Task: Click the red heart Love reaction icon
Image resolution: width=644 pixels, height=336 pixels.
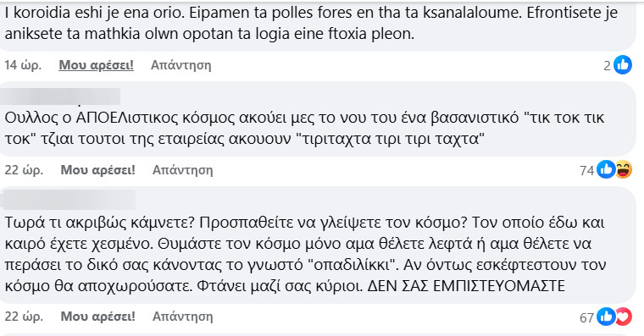Action: click(x=623, y=317)
